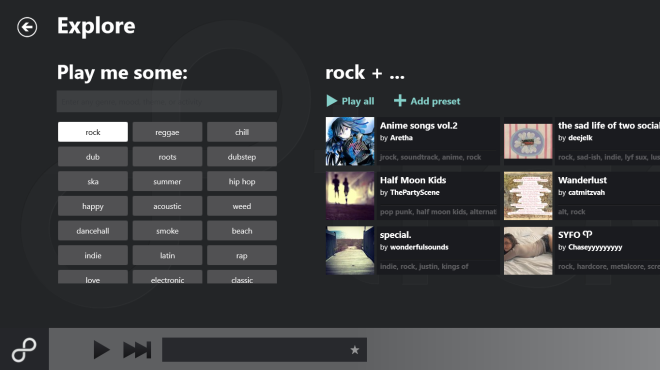The image size is (660, 370).
Task: Visit user wonderfulsounds profile
Action: tap(419, 247)
